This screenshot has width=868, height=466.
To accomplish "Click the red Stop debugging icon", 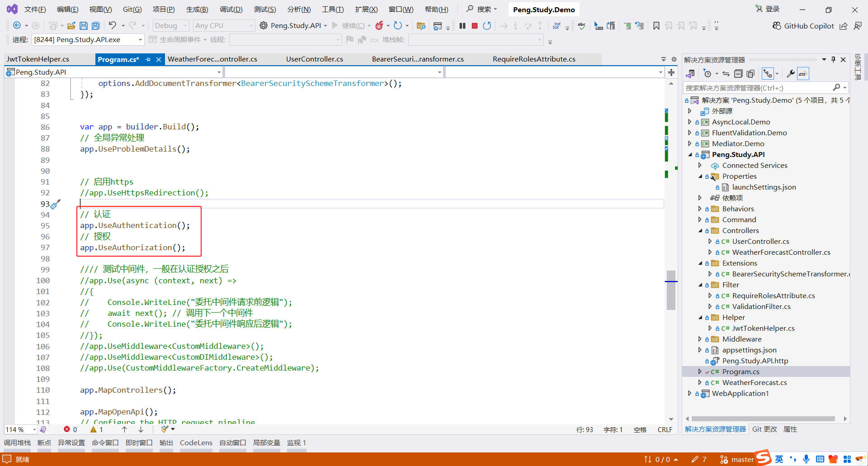I will point(475,26).
